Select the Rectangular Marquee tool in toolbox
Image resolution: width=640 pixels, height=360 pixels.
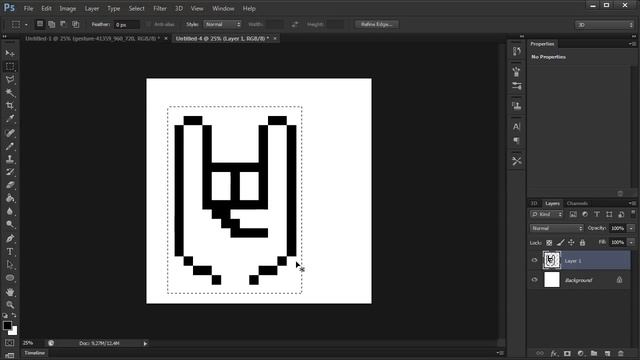10,67
